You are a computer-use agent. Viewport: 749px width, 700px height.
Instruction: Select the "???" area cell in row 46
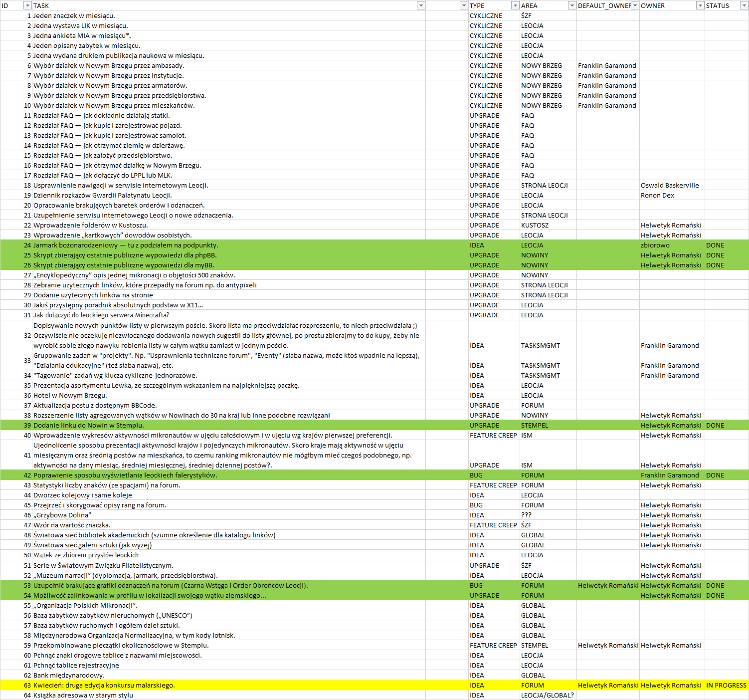tap(527, 515)
